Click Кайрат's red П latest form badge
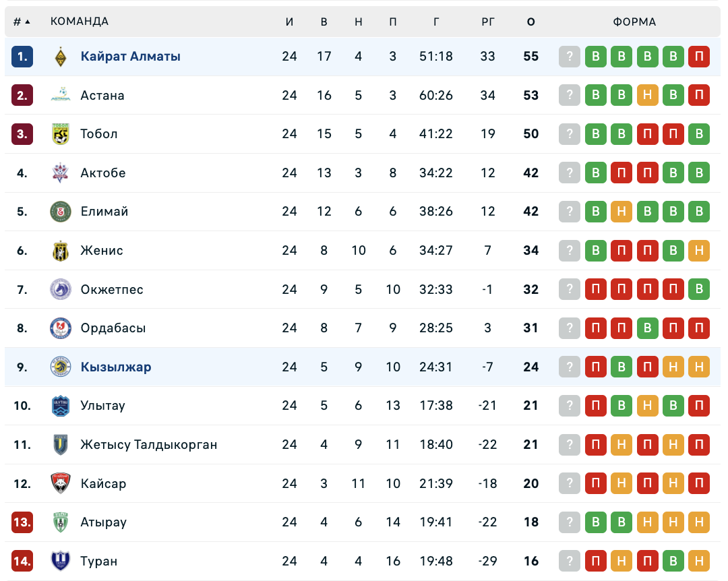This screenshot has height=581, width=728. 699,57
